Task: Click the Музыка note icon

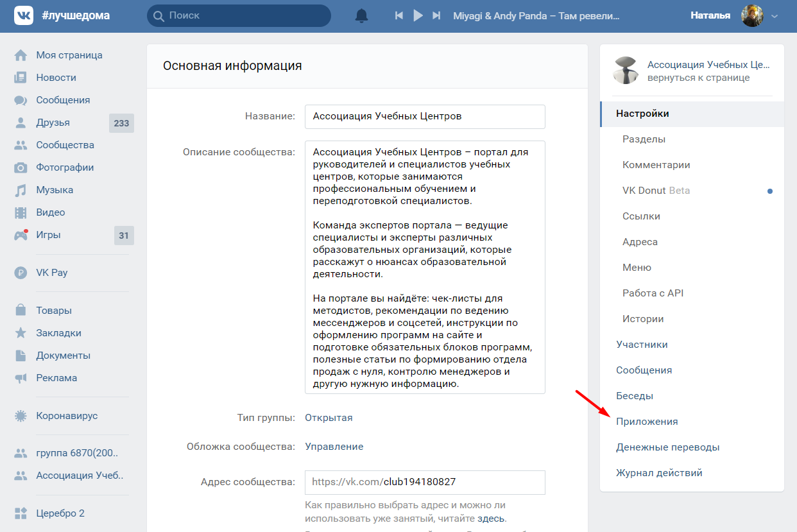Action: 21,190
